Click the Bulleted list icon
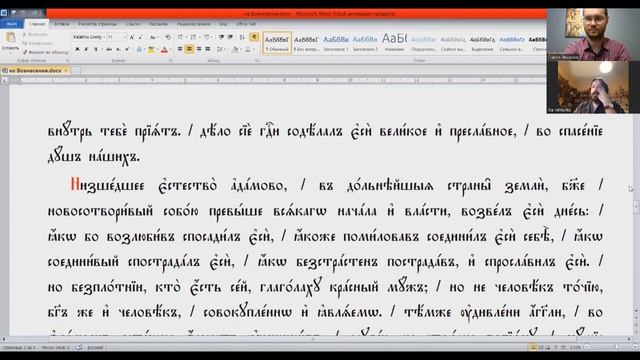Screen dimensions: 640x360 pos(180,37)
